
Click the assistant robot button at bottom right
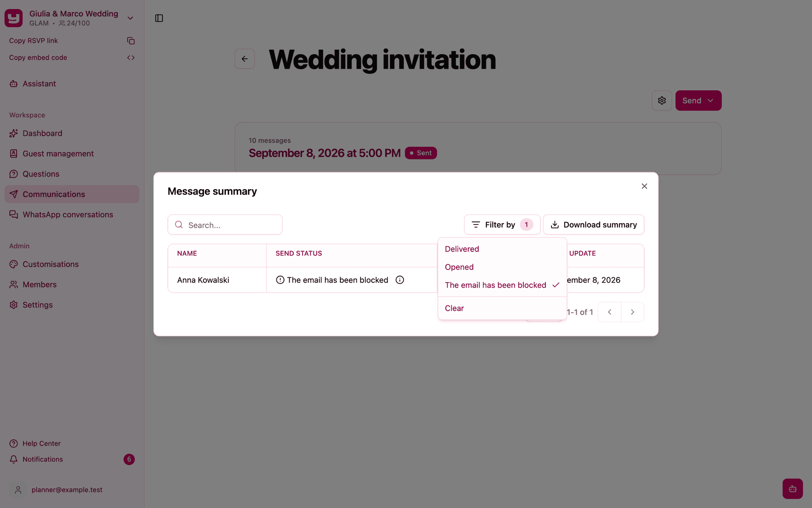793,489
